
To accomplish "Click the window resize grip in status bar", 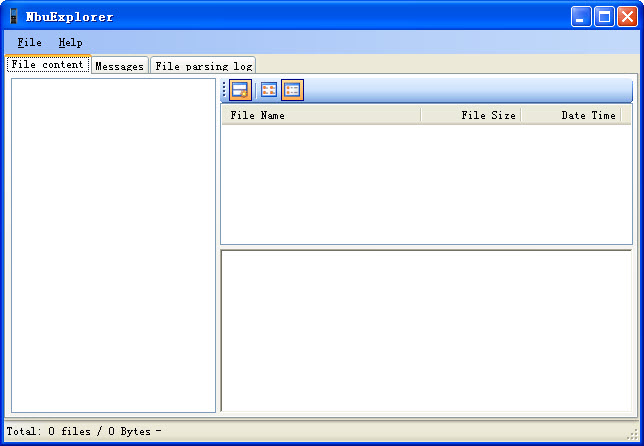I will point(632,433).
